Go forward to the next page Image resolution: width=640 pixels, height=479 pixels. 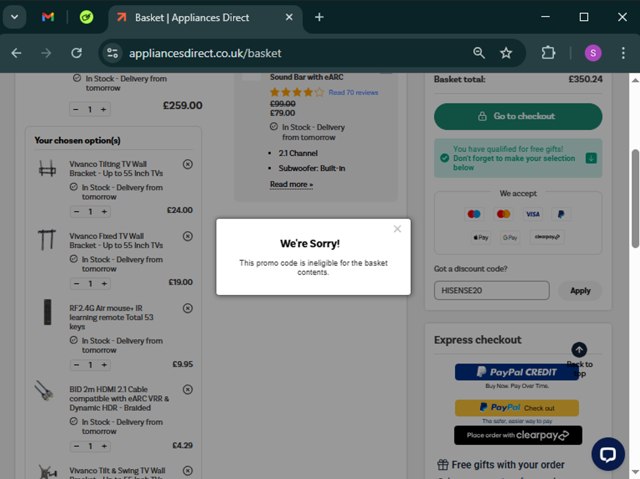click(46, 53)
